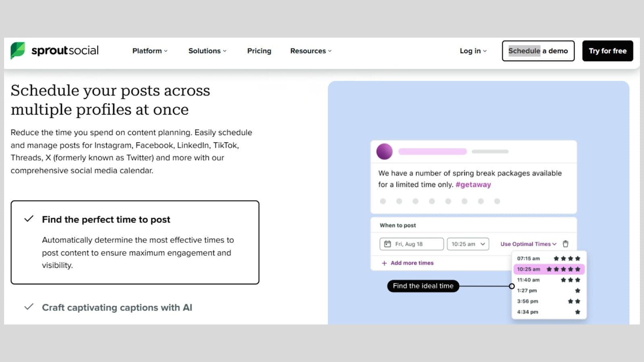The width and height of the screenshot is (644, 362).
Task: Click the Resources chevron arrow
Action: coord(330,51)
